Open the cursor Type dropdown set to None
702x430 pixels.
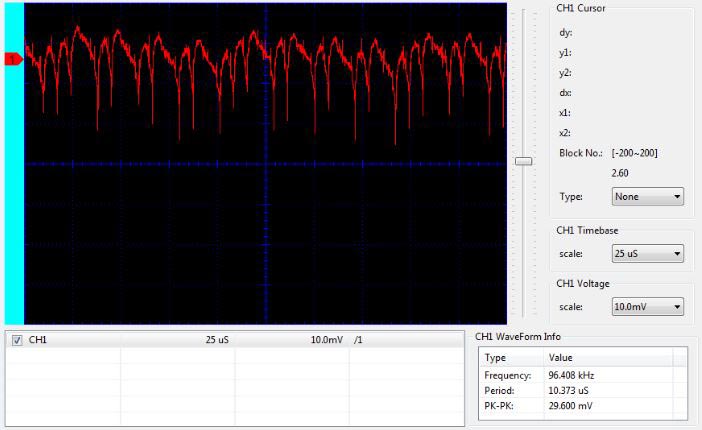click(647, 197)
